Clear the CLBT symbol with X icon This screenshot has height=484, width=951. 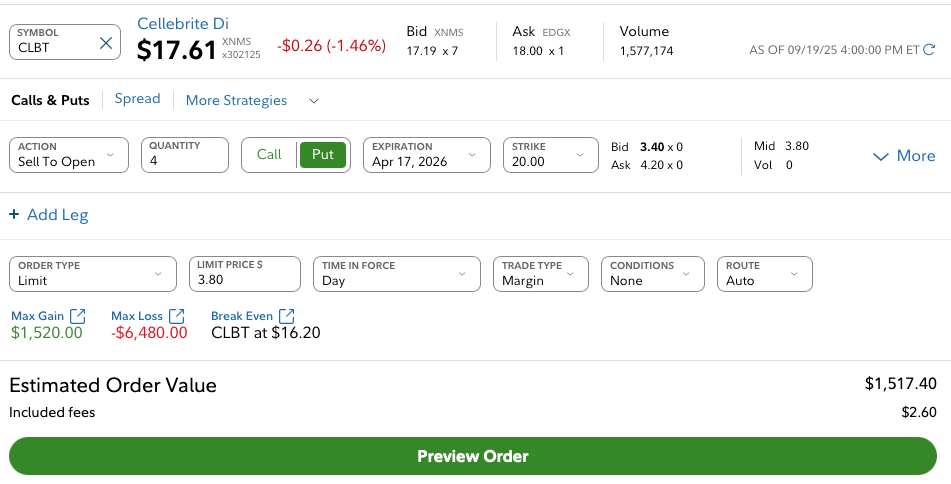click(106, 43)
